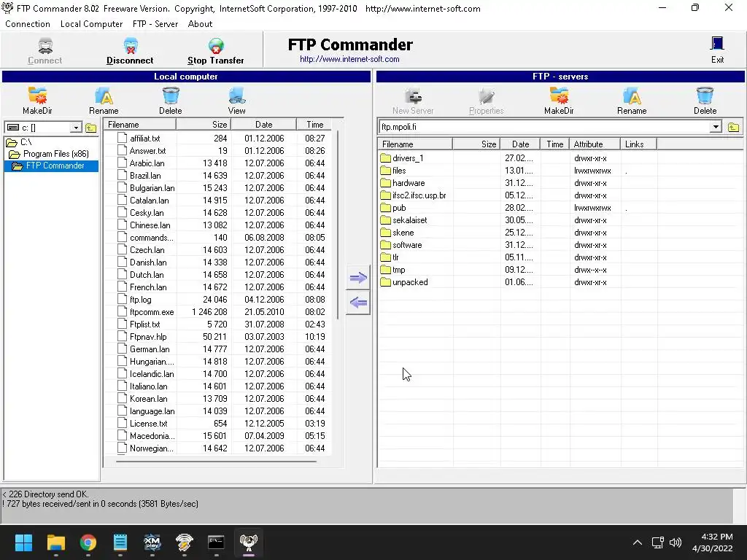Screen dimensions: 747x560
Task: Sort local files by Size column
Action: pos(204,124)
